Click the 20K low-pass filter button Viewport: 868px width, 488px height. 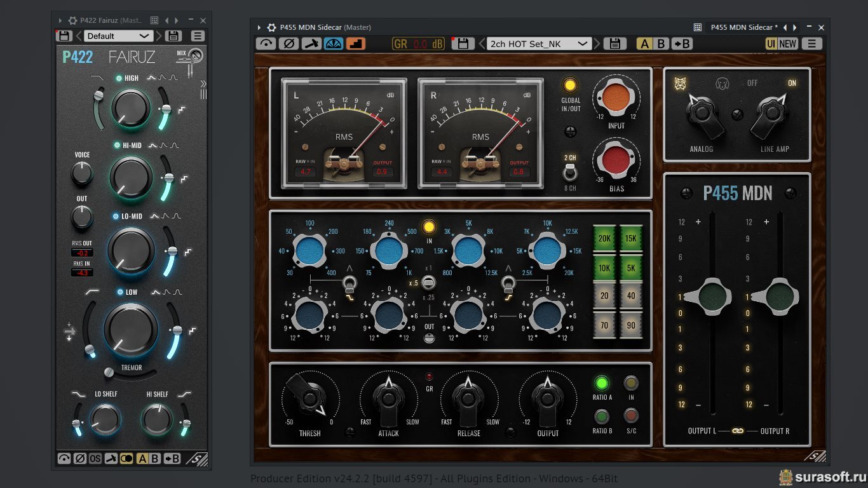pyautogui.click(x=604, y=238)
